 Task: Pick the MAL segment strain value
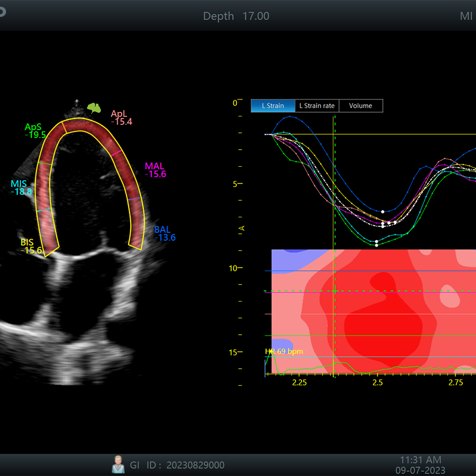(x=156, y=175)
